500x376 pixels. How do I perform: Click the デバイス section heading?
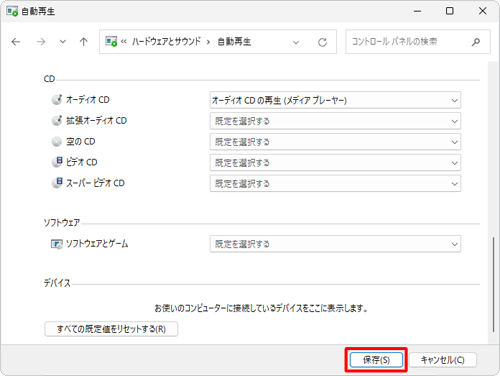pyautogui.click(x=57, y=283)
